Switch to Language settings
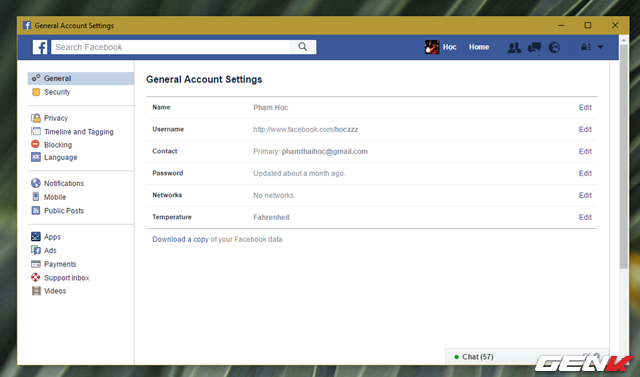640x377 pixels. (x=60, y=157)
